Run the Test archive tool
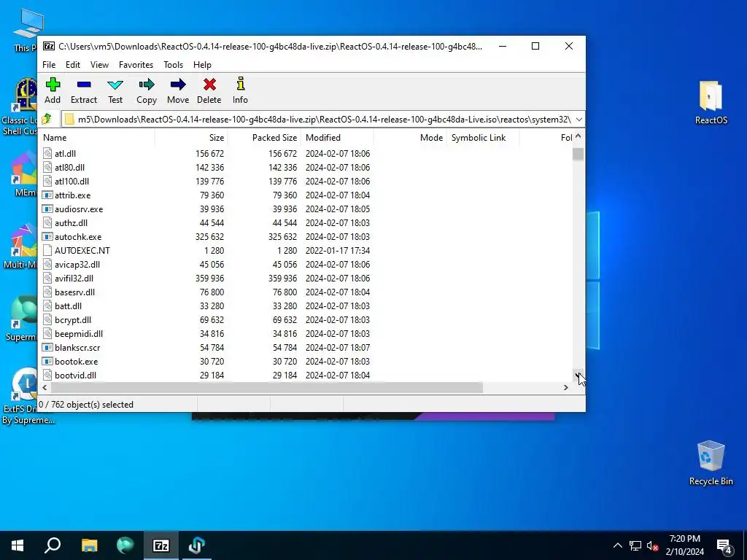Screen dimensions: 747x560 115,85
